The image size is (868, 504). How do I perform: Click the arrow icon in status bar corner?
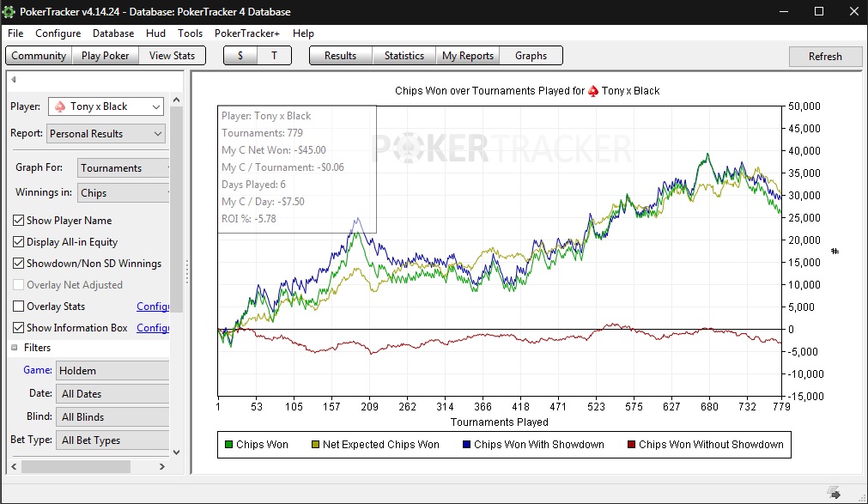tap(835, 492)
